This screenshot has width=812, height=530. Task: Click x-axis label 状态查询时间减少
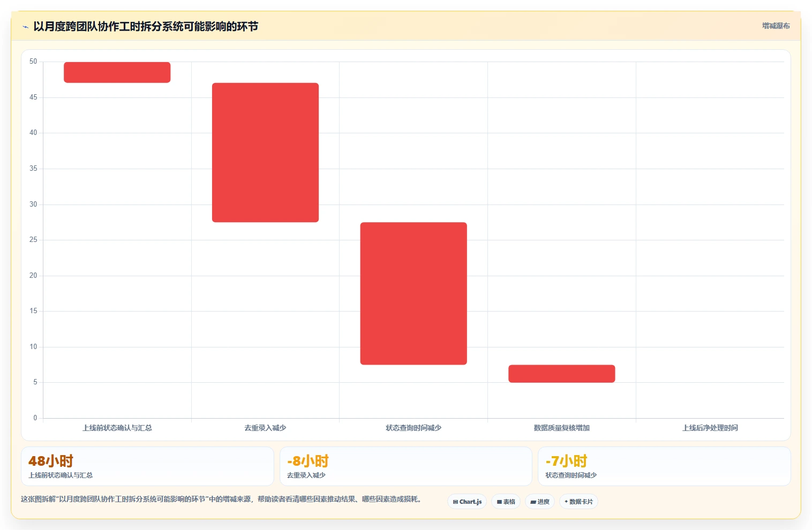[413, 428]
